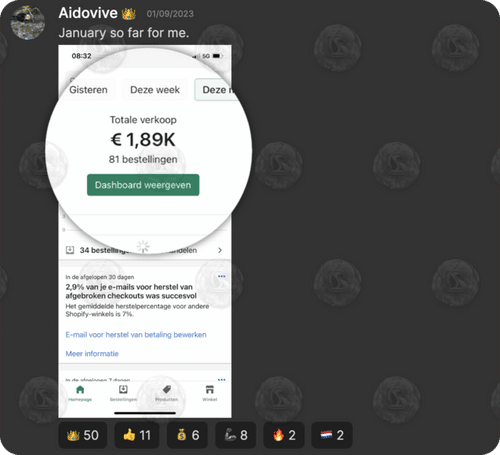Open the three-dot menu on the e-mail card
This screenshot has width=500, height=455.
click(221, 276)
